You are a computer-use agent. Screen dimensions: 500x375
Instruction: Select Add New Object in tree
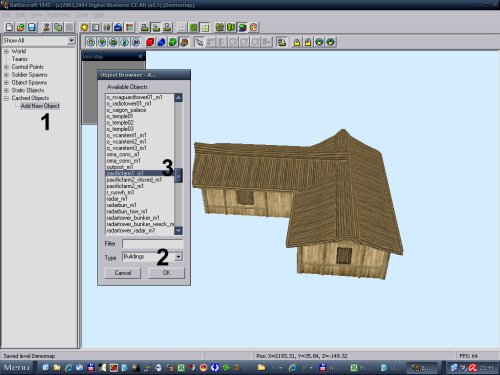40,106
